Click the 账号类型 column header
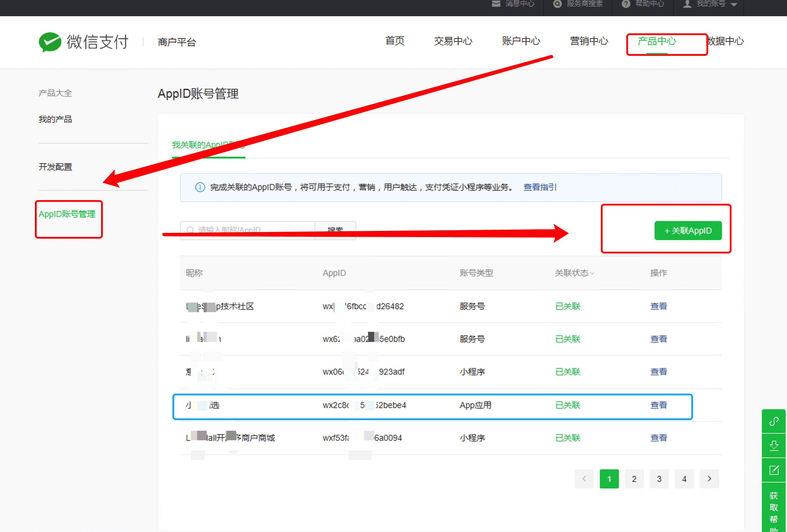This screenshot has width=787, height=532. (x=476, y=273)
